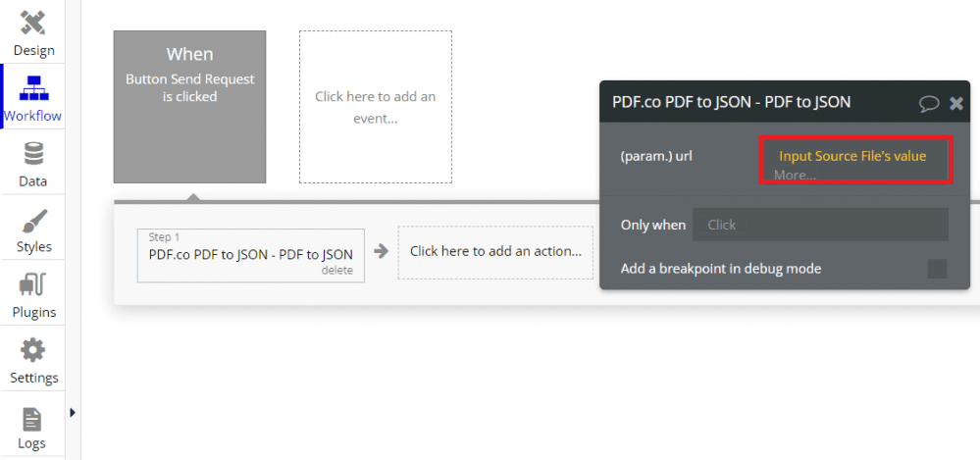Screen dimensions: 980x460
Task: Select Step 1 PDF to JSON action
Action: [x=250, y=254]
